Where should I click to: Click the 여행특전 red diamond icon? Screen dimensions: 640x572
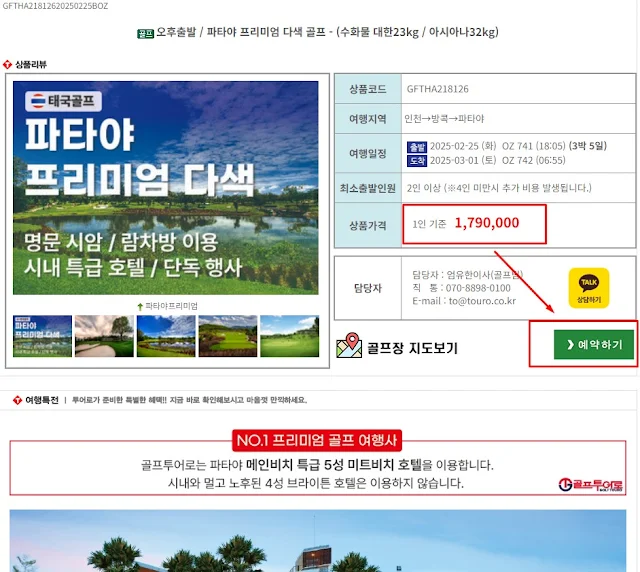tap(17, 400)
